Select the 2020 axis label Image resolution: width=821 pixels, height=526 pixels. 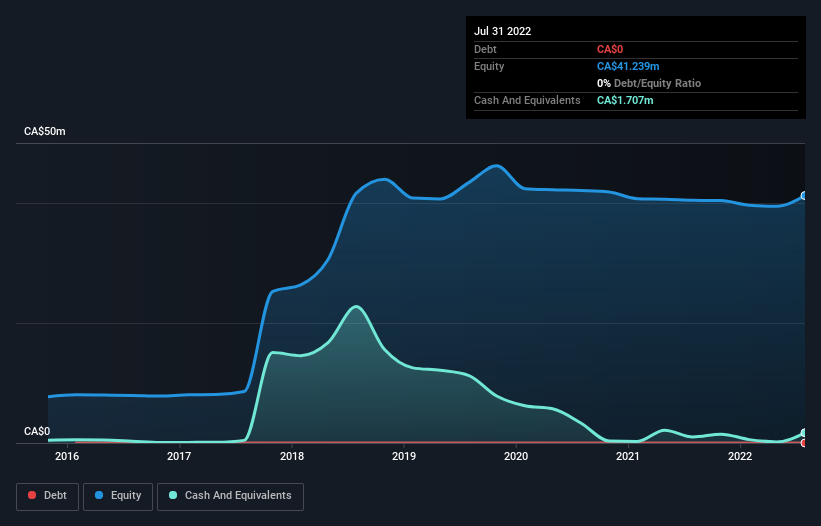516,456
